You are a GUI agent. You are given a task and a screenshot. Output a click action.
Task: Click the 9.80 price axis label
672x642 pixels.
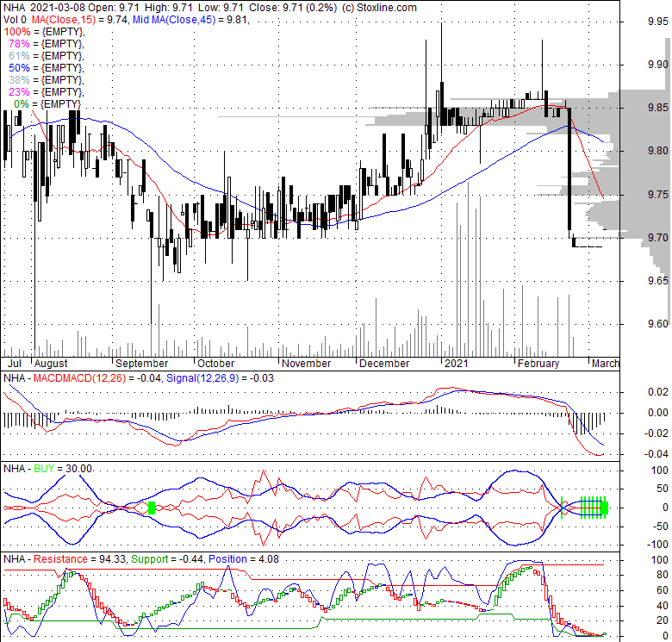coord(658,151)
